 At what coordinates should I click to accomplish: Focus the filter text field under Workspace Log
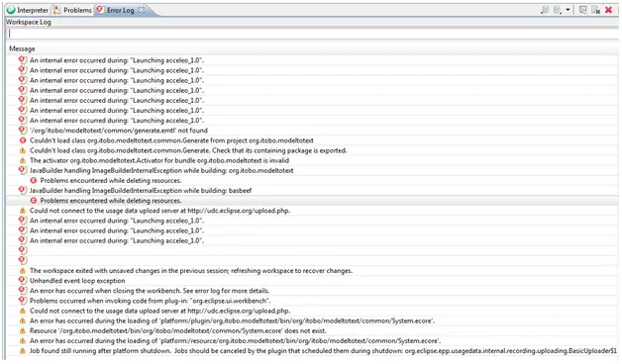coord(313,34)
